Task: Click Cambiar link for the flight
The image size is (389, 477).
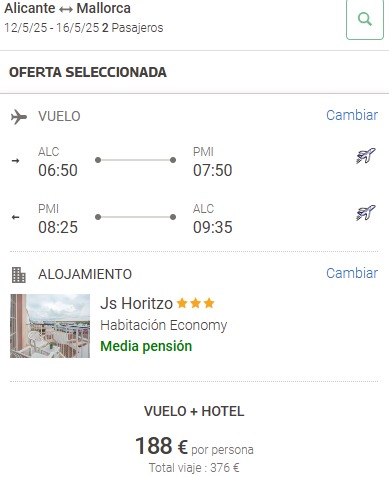Action: click(x=352, y=115)
